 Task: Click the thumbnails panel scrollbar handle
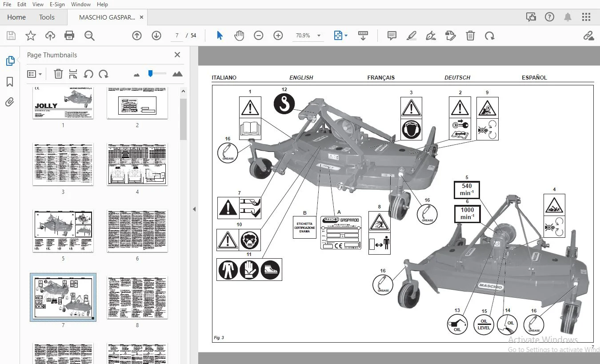pos(183,119)
